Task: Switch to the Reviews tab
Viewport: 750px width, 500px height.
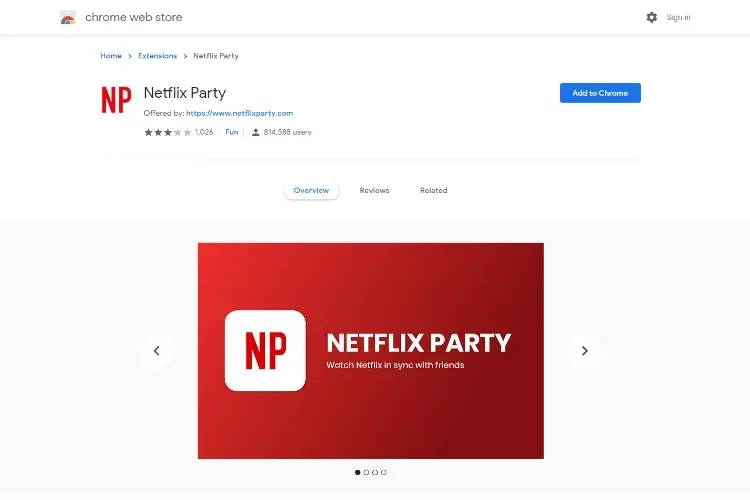Action: pyautogui.click(x=375, y=190)
